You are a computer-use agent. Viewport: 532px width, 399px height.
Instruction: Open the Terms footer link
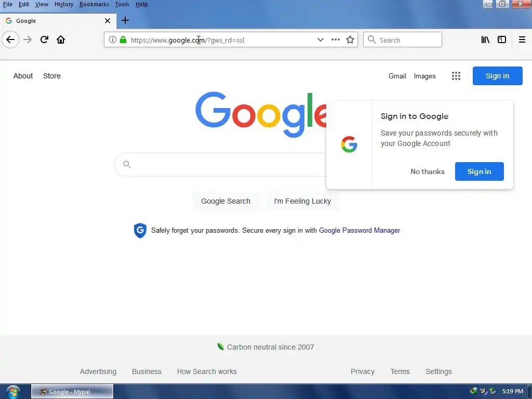click(x=400, y=371)
